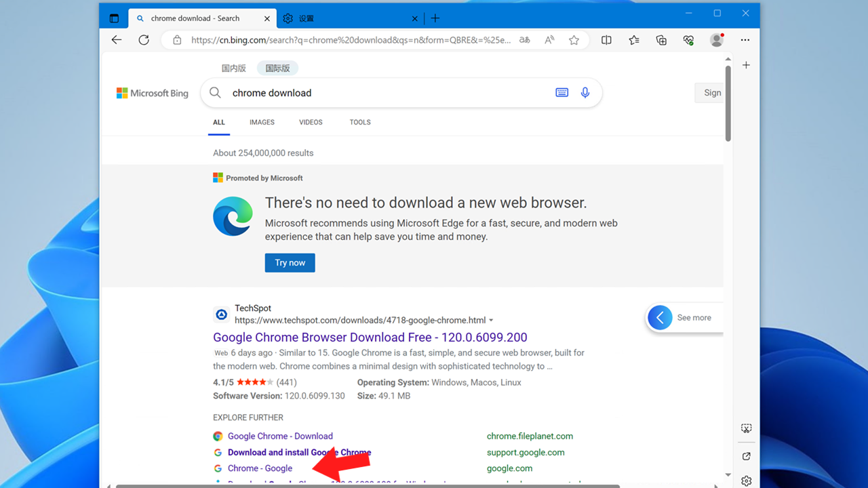
Task: Click the Read aloud icon in address bar
Action: [x=549, y=40]
